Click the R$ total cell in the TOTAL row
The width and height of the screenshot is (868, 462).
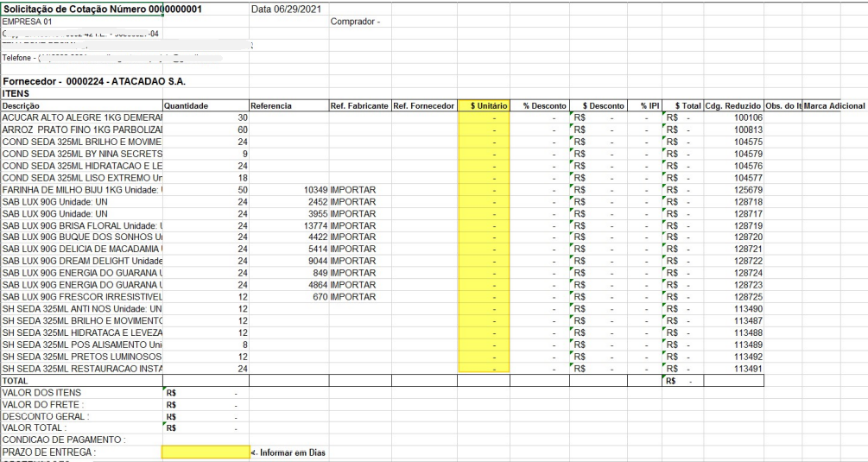683,381
